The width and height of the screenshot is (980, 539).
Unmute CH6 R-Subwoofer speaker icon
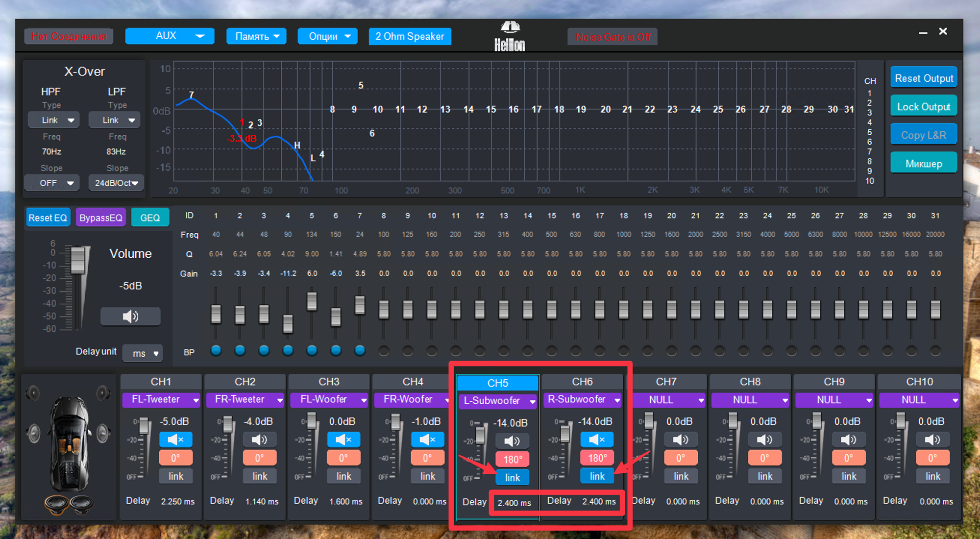(x=597, y=440)
